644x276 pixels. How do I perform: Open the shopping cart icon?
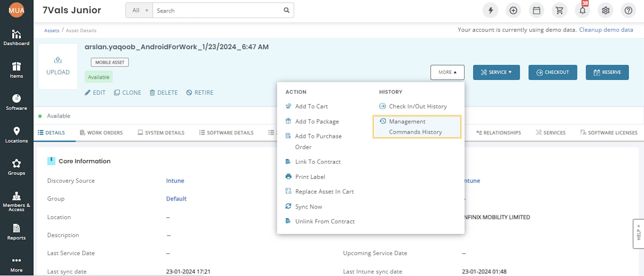tap(559, 11)
